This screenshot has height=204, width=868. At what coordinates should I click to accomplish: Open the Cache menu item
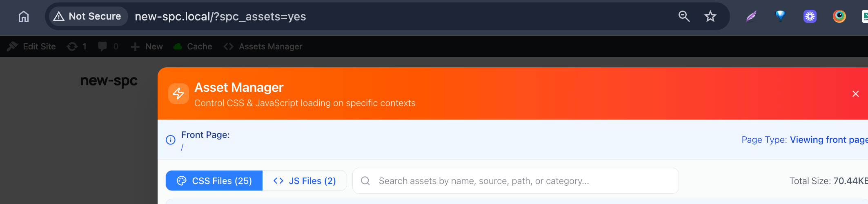tap(193, 47)
